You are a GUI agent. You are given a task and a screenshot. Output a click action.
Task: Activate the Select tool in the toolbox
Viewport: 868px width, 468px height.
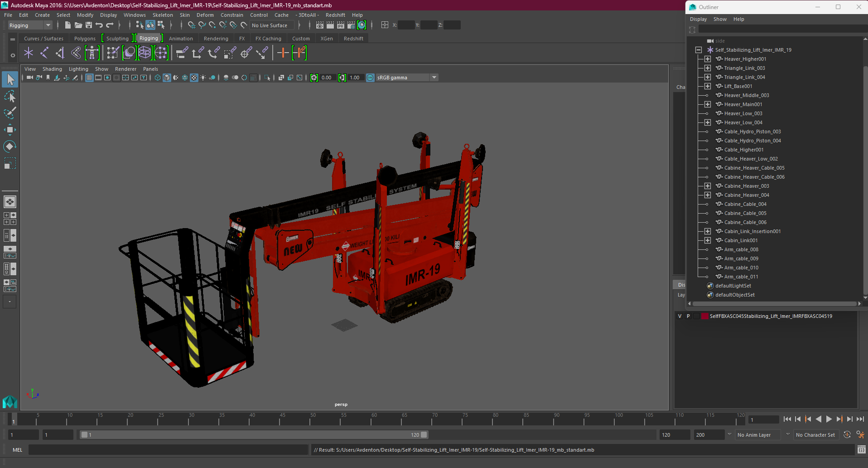click(x=10, y=80)
